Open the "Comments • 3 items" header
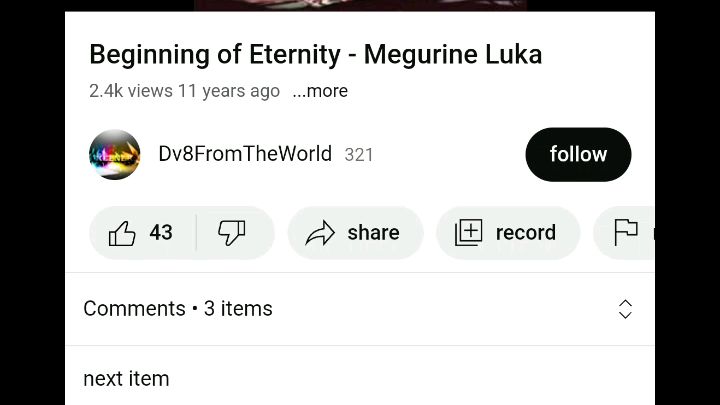Screen dimensions: 720x405 coord(178,309)
